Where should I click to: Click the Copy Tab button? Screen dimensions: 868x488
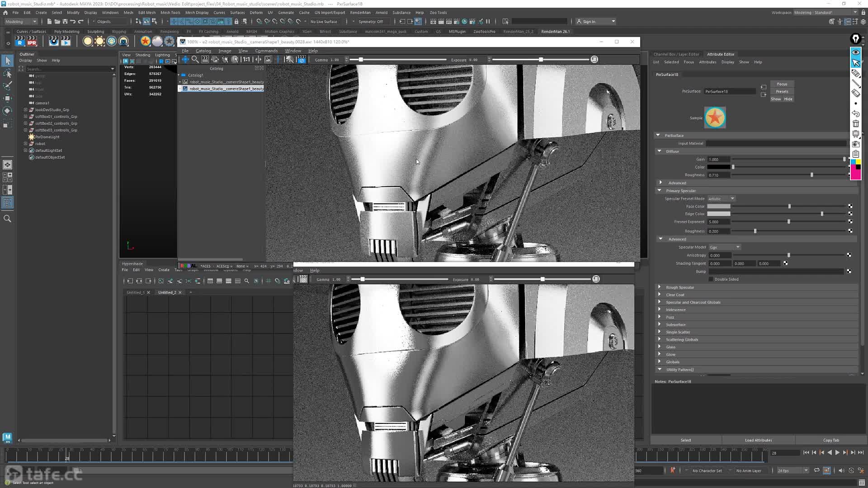point(831,440)
